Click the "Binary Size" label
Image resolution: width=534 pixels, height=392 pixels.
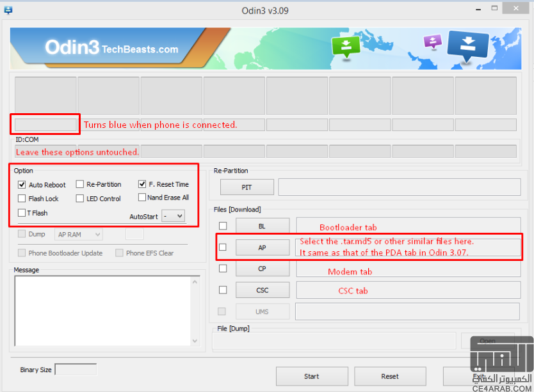point(36,370)
